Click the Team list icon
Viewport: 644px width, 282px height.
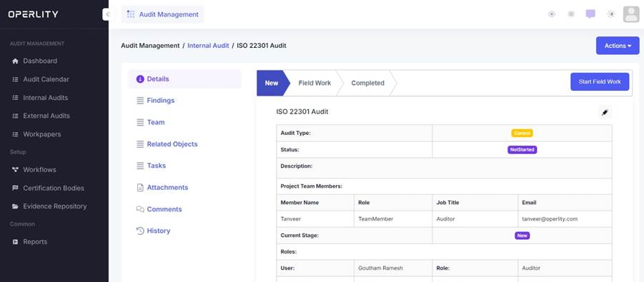(x=140, y=122)
